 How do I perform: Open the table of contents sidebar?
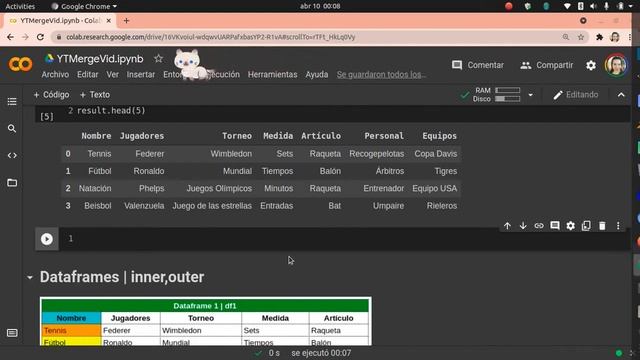(x=12, y=101)
